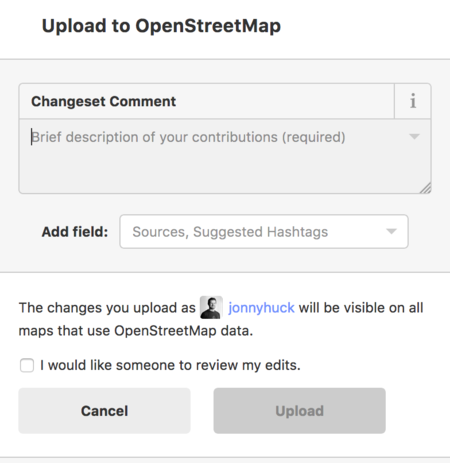Click the jonnyhuck profile avatar image
This screenshot has width=450, height=463.
pyautogui.click(x=211, y=307)
